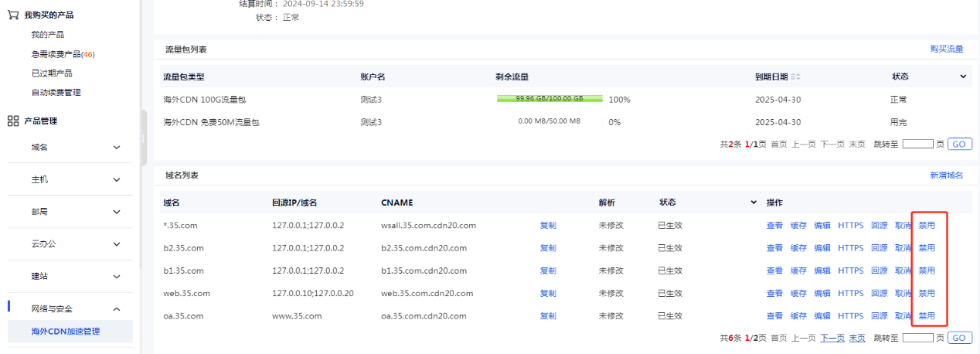
Task: Click 新增域名 to add a domain
Action: [x=946, y=175]
